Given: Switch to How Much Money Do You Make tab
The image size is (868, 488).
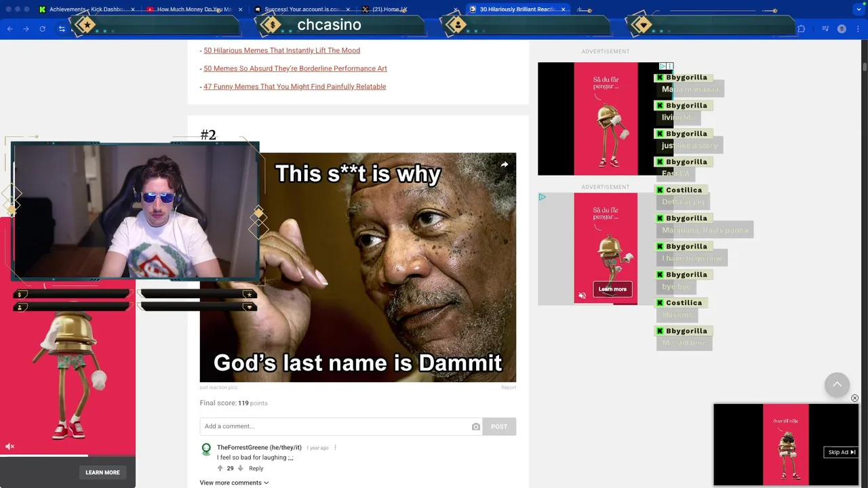Looking at the screenshot, I should pos(194,9).
